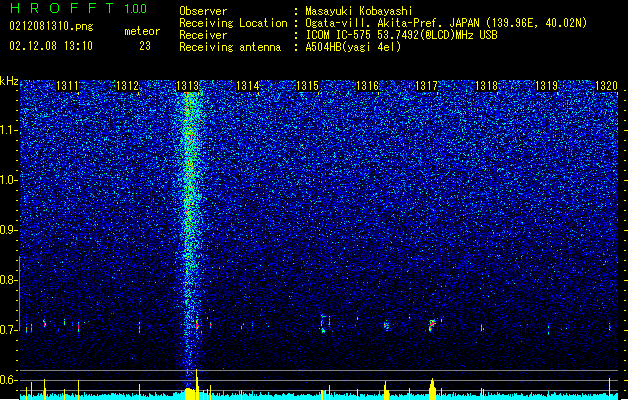Click the 0.9 kHz frequency tick label
The image size is (629, 400).
point(9,230)
